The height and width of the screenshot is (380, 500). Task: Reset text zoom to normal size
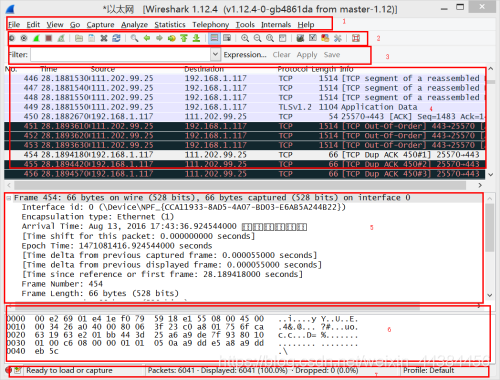click(270, 38)
